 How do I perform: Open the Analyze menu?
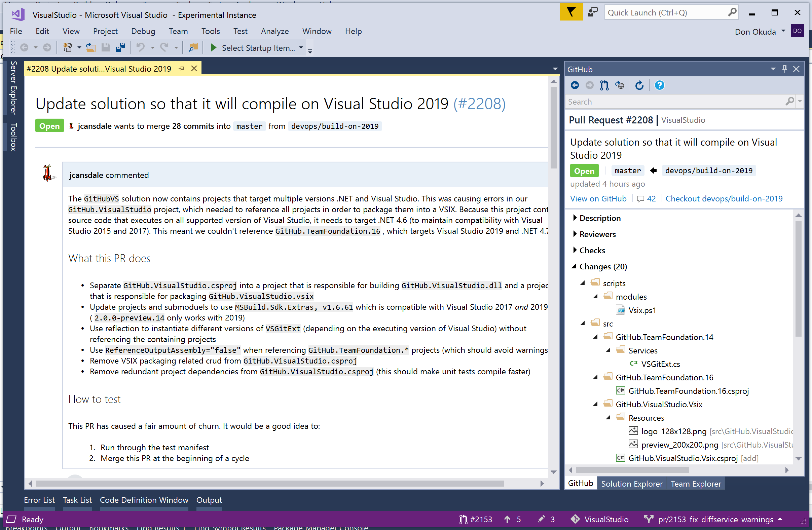(x=274, y=31)
